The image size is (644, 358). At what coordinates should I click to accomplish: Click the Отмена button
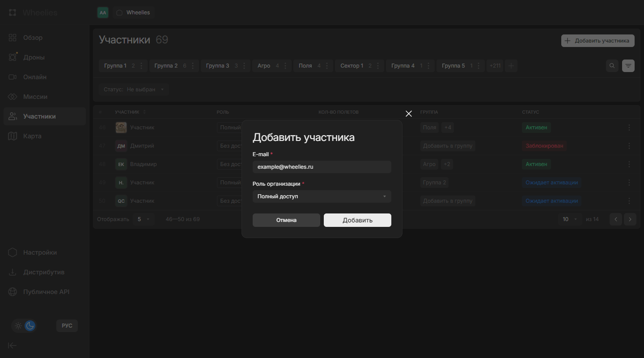[x=286, y=220]
